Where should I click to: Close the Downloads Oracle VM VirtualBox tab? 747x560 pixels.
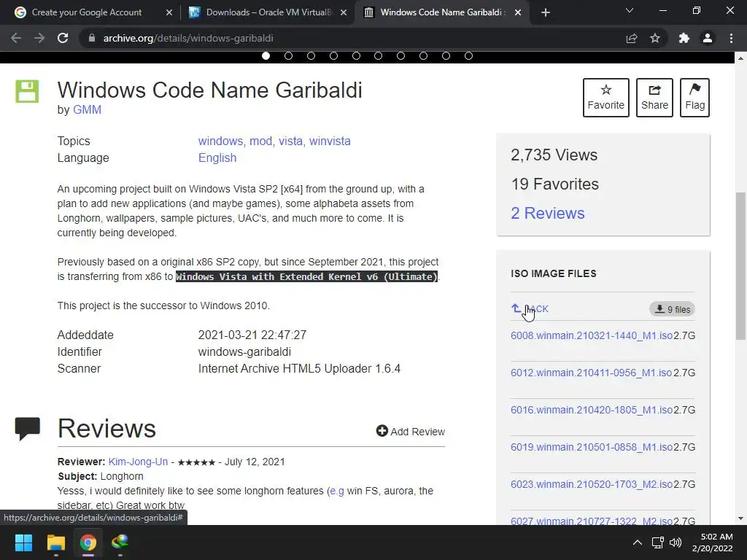click(344, 12)
